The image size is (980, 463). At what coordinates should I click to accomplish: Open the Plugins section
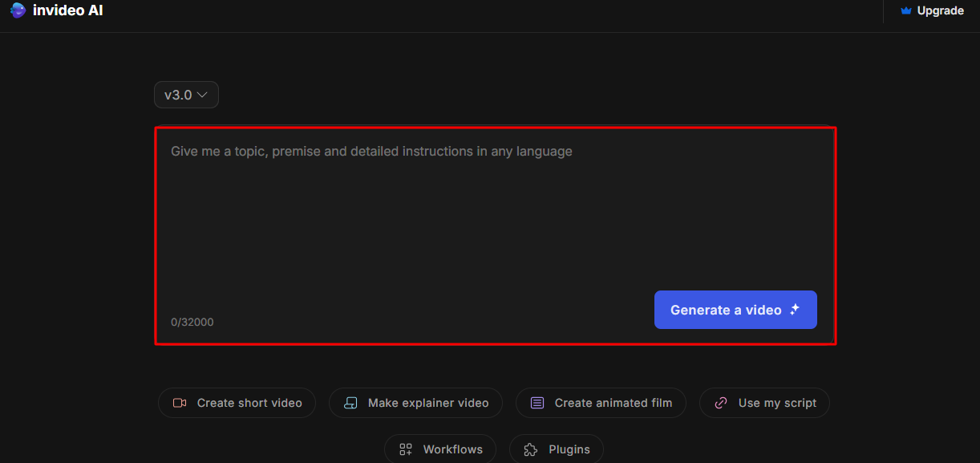tap(557, 449)
